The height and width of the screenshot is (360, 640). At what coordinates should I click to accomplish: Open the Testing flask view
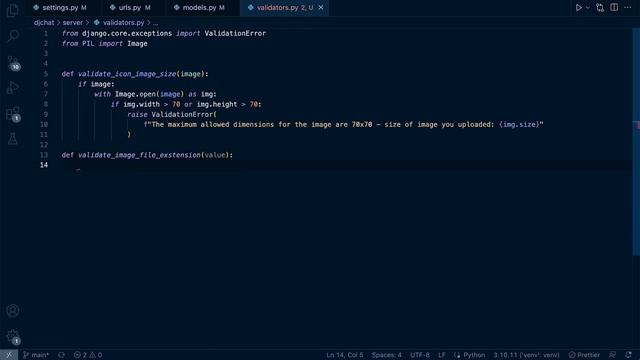[13, 139]
